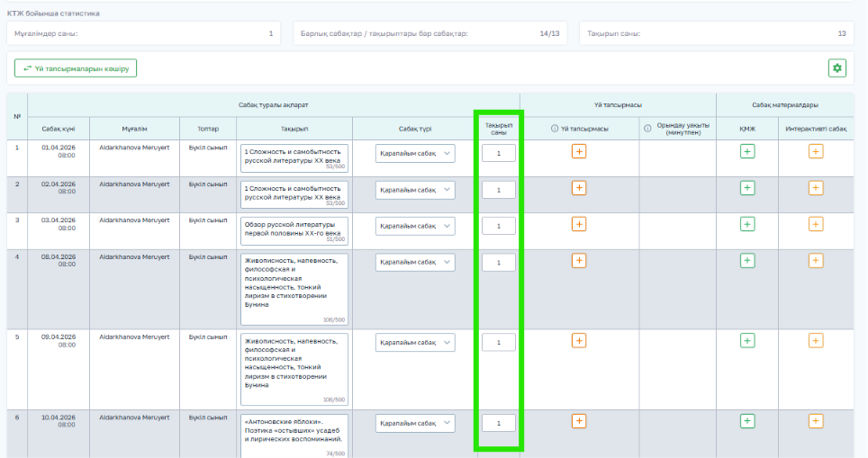
Task: Click the Үй тапсырмаларын көшіру button
Action: point(76,68)
